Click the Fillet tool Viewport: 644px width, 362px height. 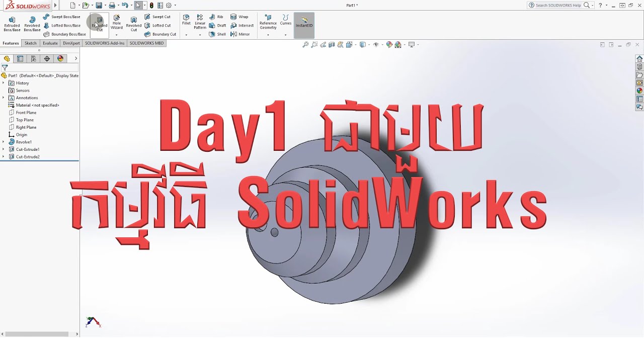(186, 20)
